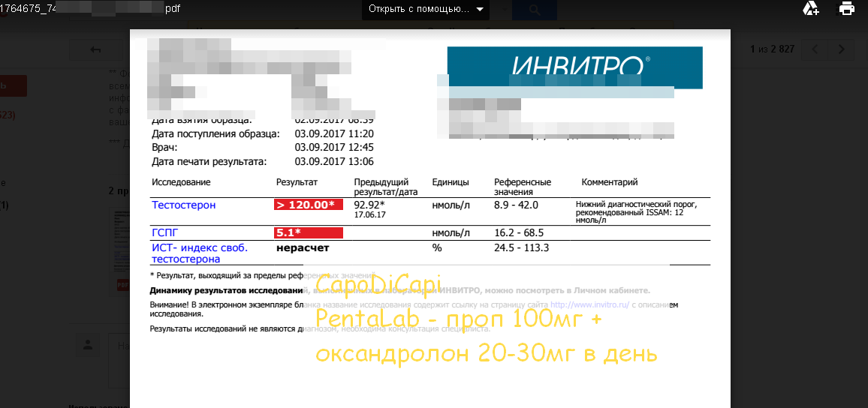Viewport: 868px width, 408px height.
Task: Select the '5.1*' result value
Action: (x=309, y=232)
